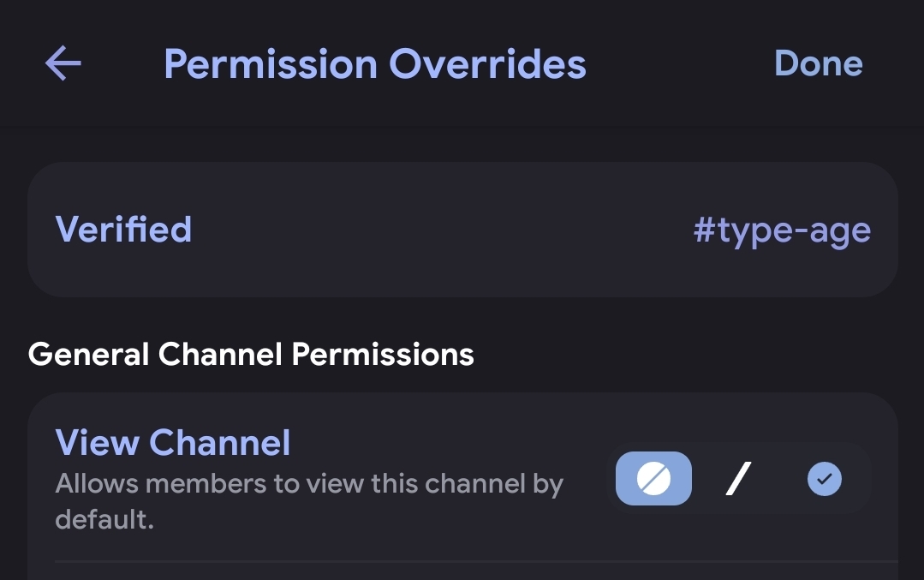Enable View Channel via blue check circle

(825, 479)
